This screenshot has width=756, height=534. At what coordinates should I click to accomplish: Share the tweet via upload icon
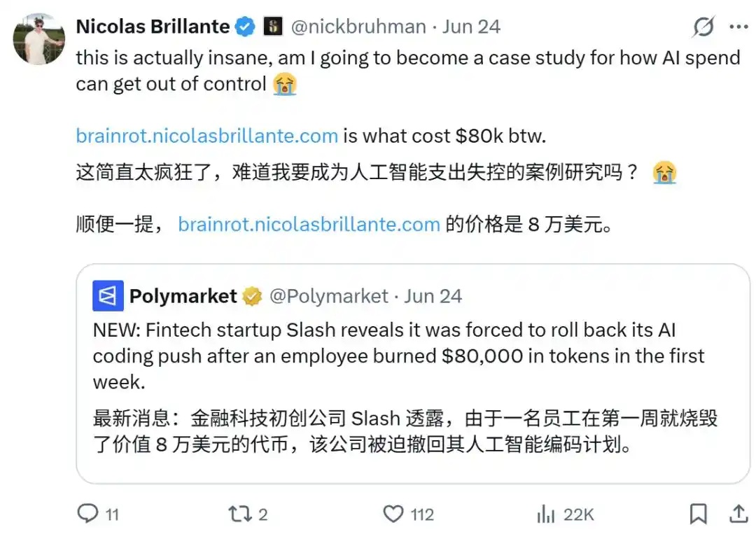(x=738, y=514)
